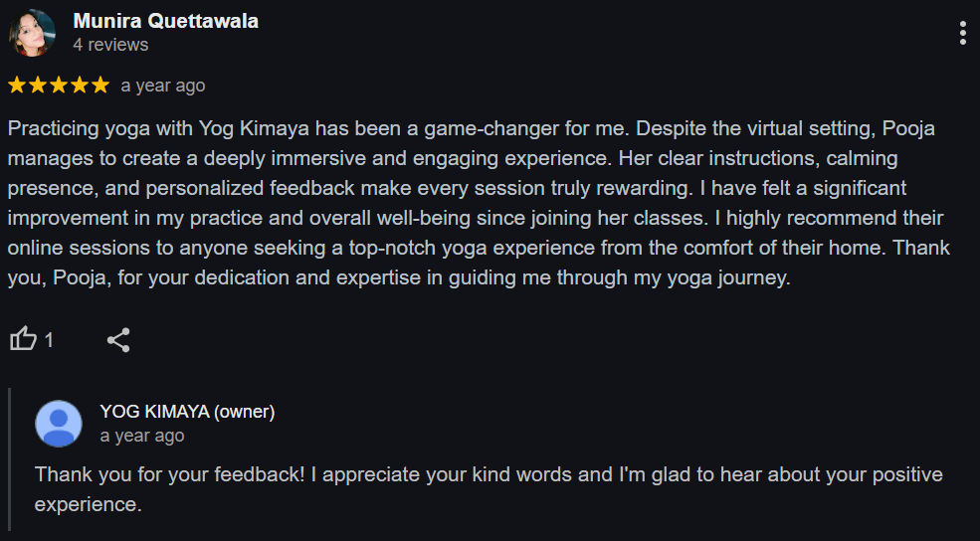Open Munira Quettawala's profile photo
This screenshot has height=541, width=980.
(33, 33)
